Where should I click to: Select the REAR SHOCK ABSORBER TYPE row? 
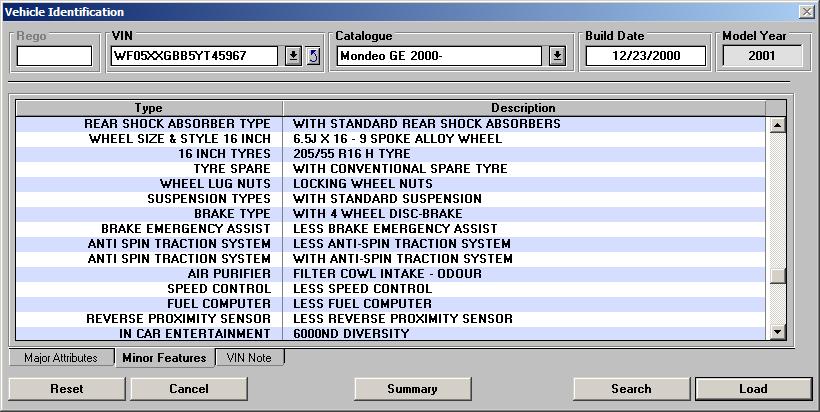click(390, 124)
